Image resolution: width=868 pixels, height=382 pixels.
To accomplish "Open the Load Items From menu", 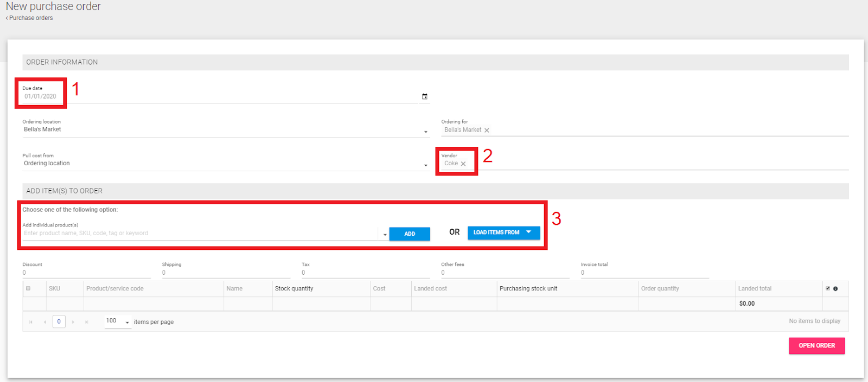I will coord(503,232).
